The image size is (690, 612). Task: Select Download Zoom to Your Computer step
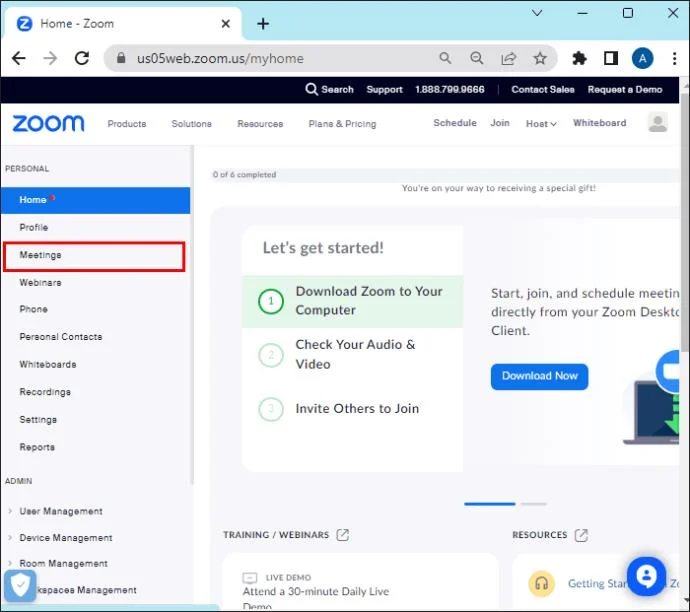[x=352, y=302]
